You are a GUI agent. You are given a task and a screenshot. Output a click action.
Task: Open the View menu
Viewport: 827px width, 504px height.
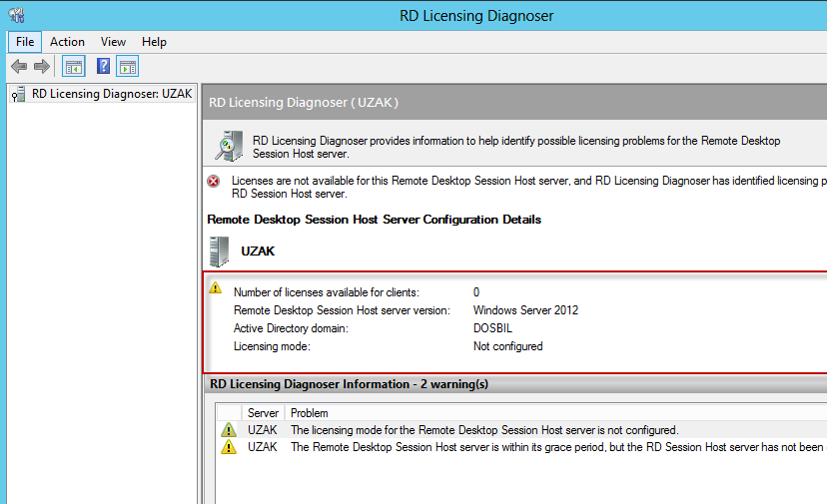[113, 42]
